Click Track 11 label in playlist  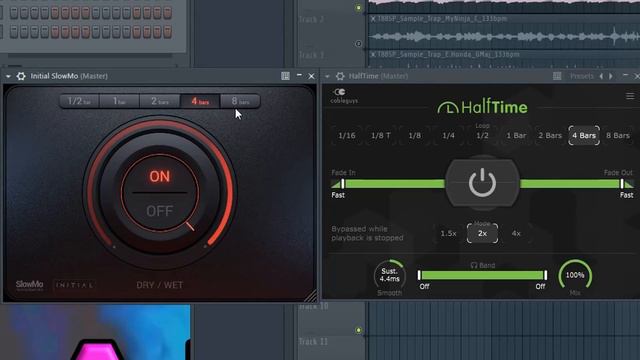point(313,342)
